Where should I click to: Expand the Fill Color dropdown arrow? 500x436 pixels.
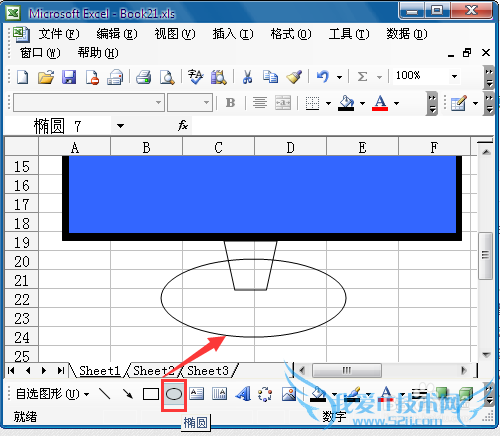(362, 103)
